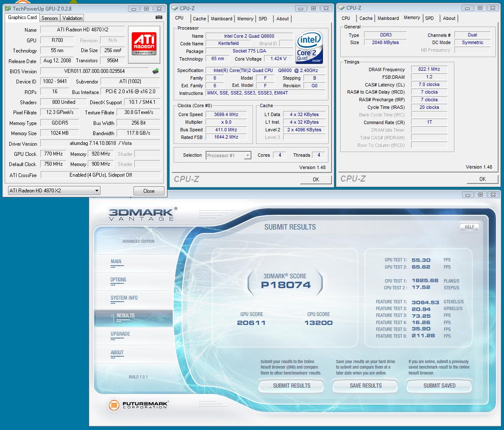Screen dimensions: 504x430
Task: Select the Graphics Card tab in GPU-Z
Action: [x=22, y=17]
